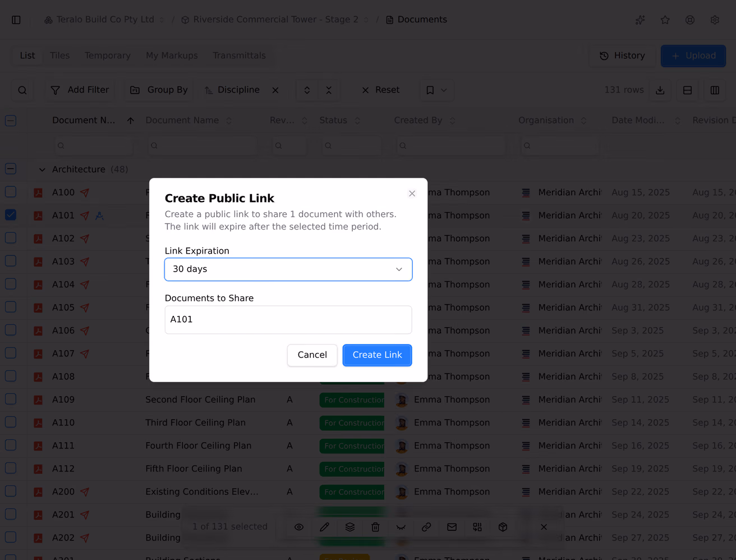
Task: Delete selected document trash icon
Action: coord(375,527)
